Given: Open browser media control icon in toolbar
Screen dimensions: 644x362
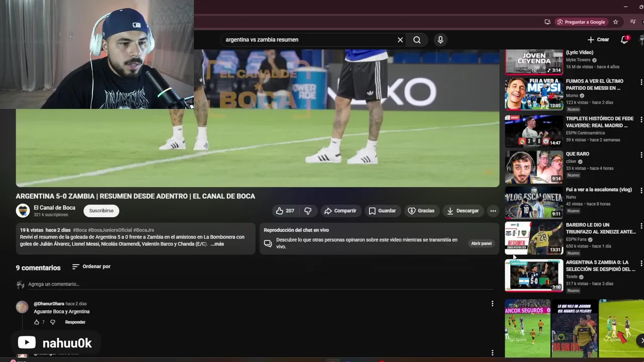Looking at the screenshot, I should [632, 22].
